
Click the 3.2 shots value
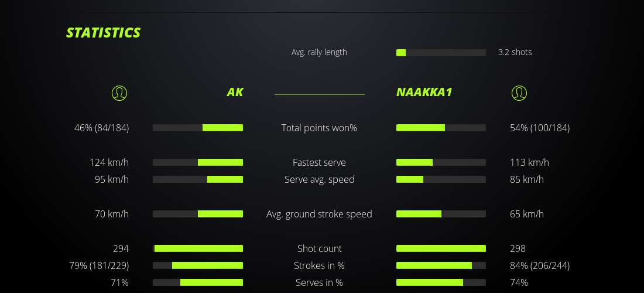point(515,52)
